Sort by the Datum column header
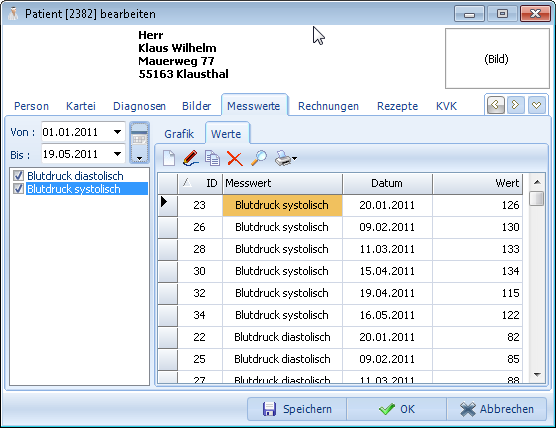The height and width of the screenshot is (428, 556). [387, 183]
